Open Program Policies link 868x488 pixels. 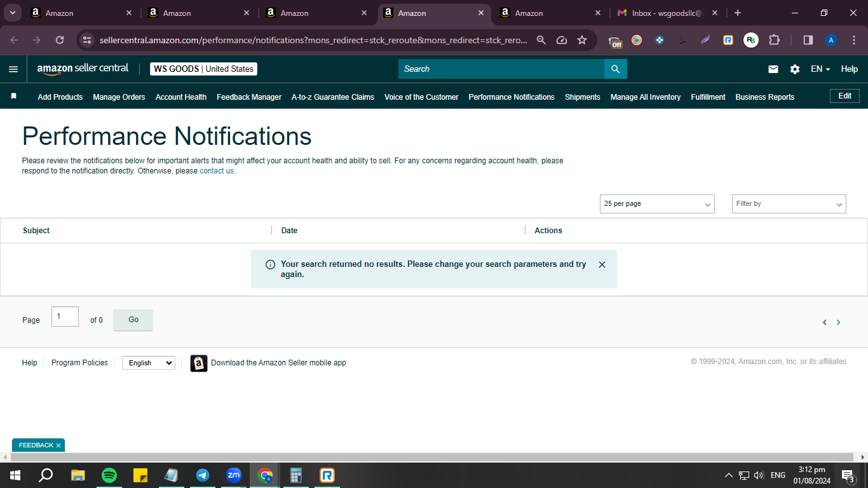click(x=79, y=363)
